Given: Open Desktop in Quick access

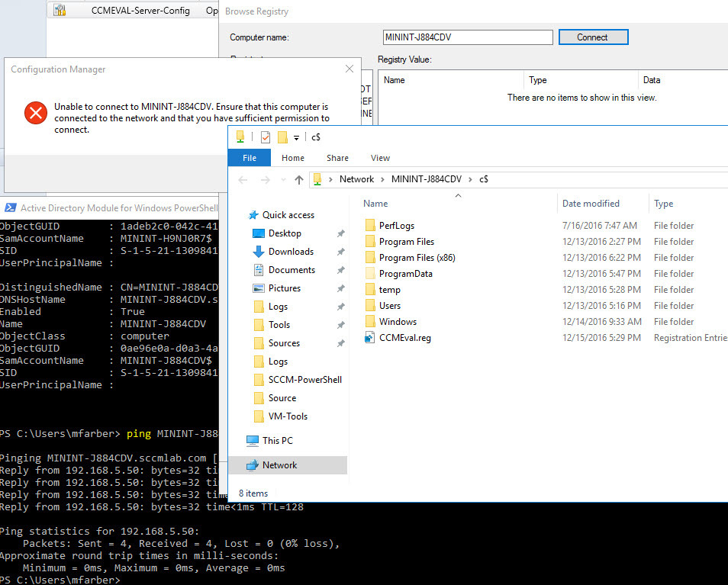Looking at the screenshot, I should click(x=285, y=233).
